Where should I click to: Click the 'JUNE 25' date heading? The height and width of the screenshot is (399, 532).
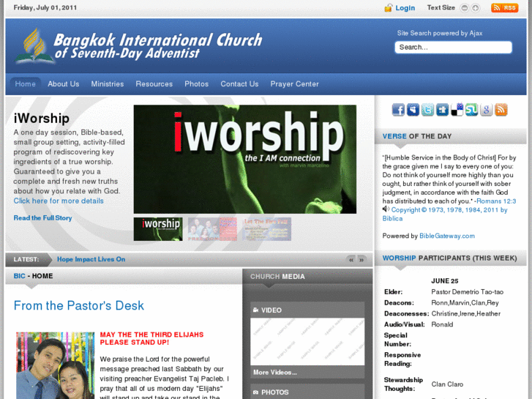click(x=444, y=281)
